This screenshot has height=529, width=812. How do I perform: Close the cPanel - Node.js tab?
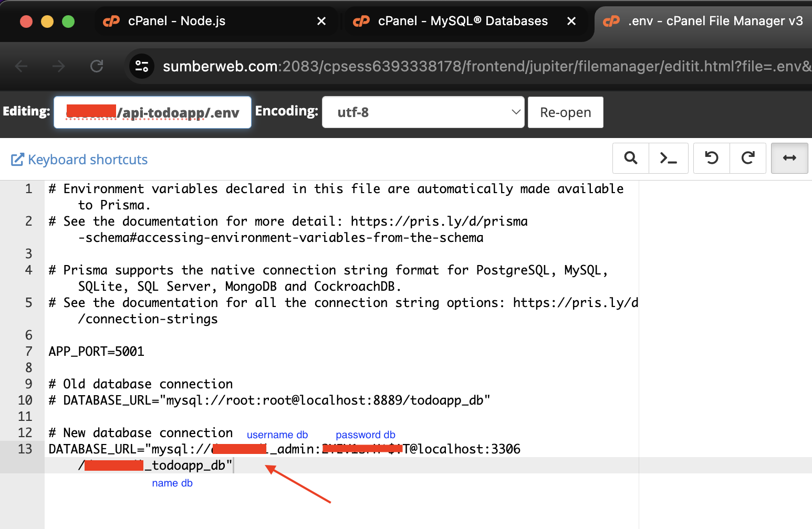pos(321,21)
